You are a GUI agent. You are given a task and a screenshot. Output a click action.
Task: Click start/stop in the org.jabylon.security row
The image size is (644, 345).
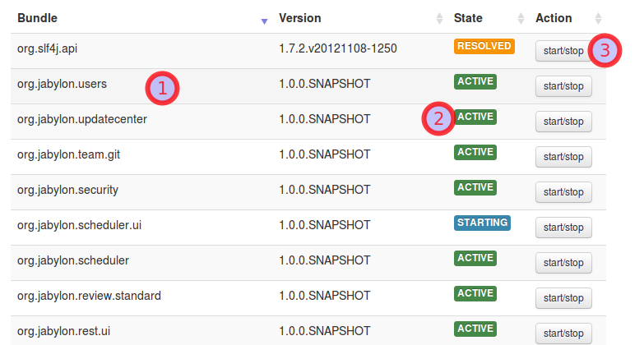point(563,192)
